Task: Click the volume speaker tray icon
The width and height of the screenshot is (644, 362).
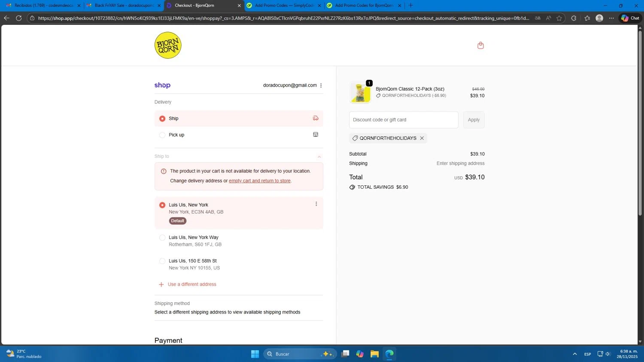Action: coord(608,354)
